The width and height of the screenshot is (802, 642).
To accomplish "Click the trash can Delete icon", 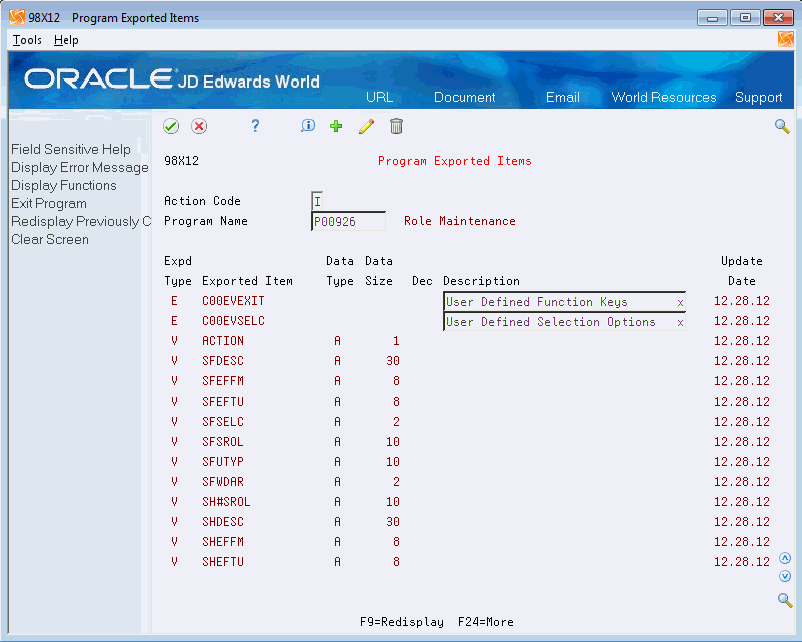I will (396, 126).
